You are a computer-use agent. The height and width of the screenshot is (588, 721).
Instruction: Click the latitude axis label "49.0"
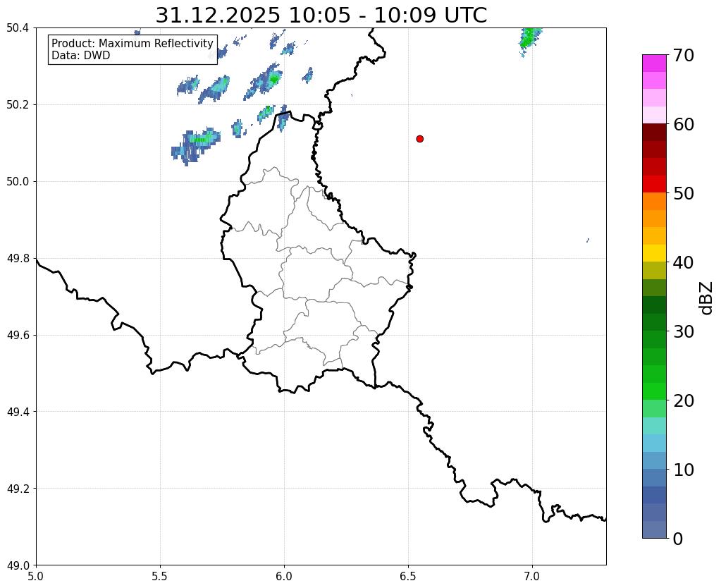pos(18,565)
